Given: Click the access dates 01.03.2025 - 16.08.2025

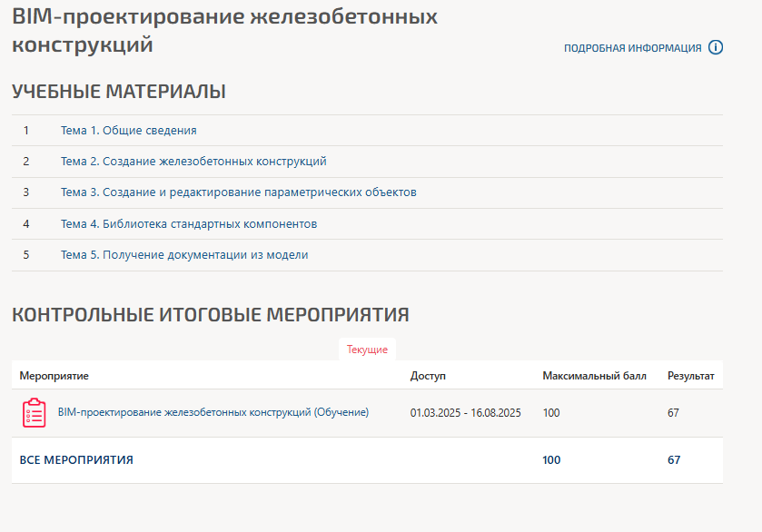Looking at the screenshot, I should [x=465, y=413].
